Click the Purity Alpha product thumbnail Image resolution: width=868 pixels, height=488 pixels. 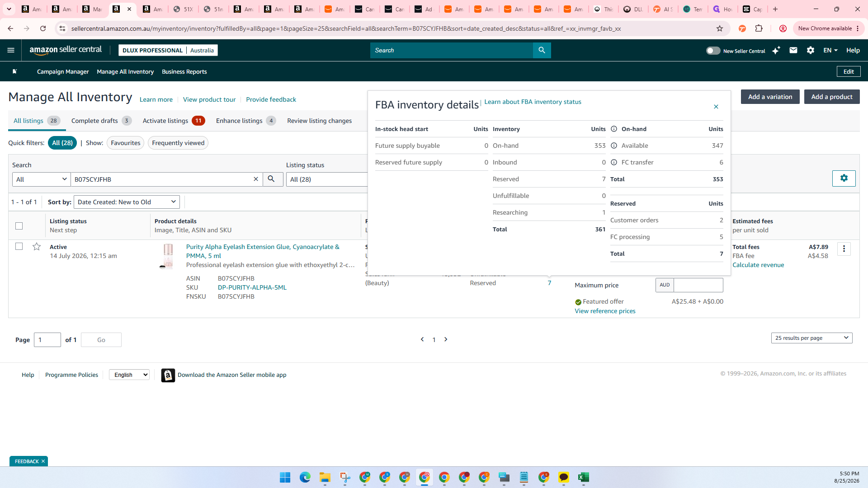(168, 256)
